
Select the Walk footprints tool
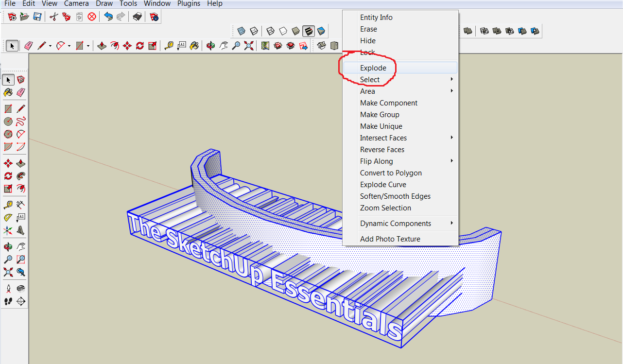(8, 301)
